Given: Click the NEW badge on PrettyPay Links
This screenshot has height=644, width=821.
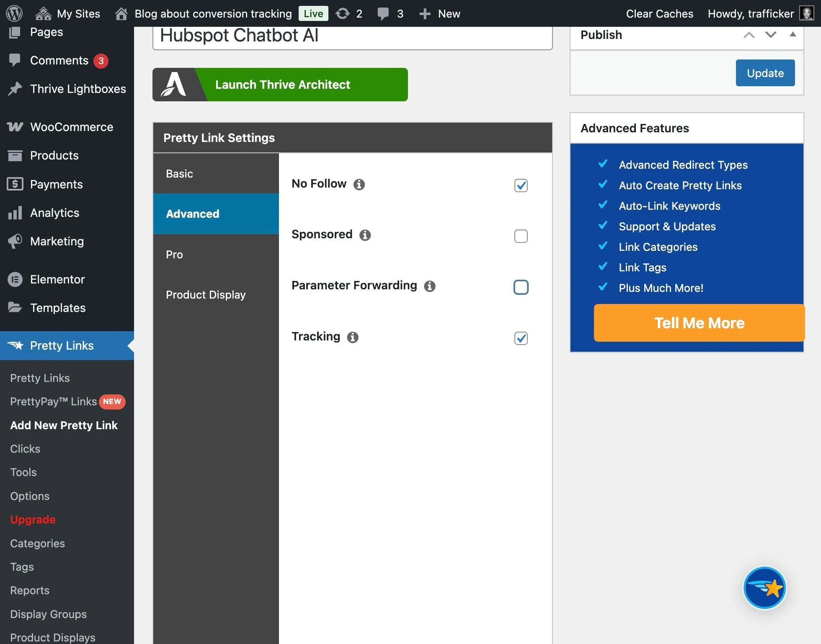Looking at the screenshot, I should (112, 401).
